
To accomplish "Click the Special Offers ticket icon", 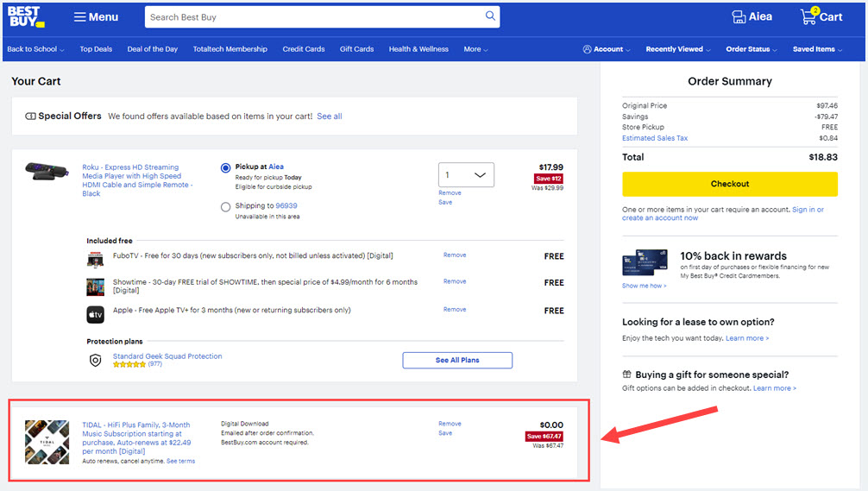I will [30, 116].
